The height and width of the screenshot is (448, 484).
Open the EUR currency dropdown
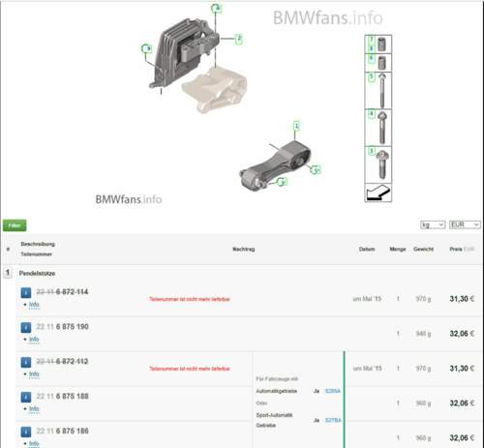(465, 224)
